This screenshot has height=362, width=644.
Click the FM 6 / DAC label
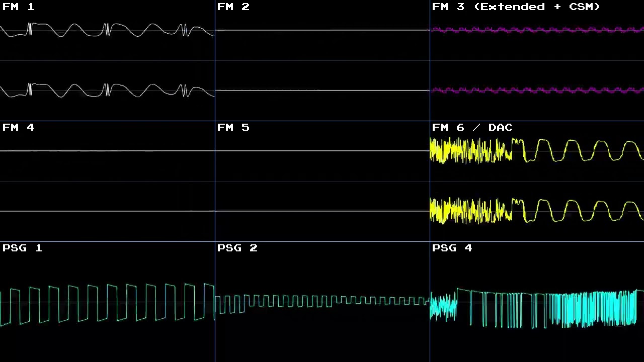point(472,127)
